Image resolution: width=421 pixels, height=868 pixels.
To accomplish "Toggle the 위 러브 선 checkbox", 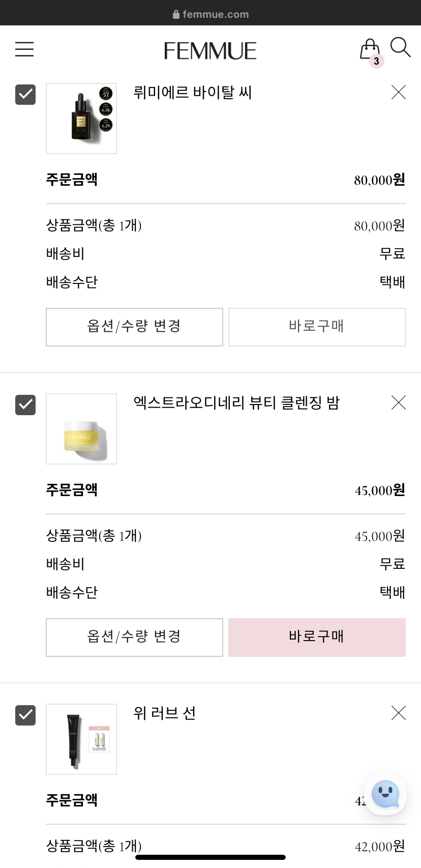I will coord(25,715).
